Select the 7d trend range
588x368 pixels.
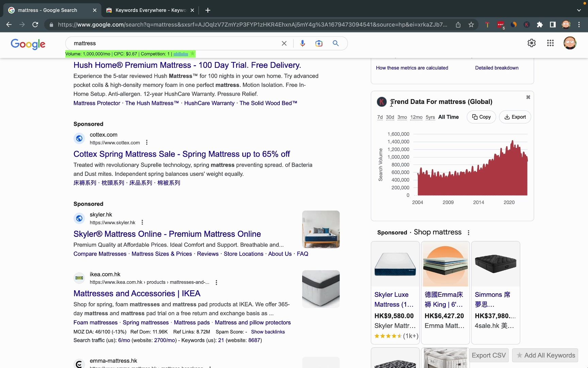tap(380, 117)
